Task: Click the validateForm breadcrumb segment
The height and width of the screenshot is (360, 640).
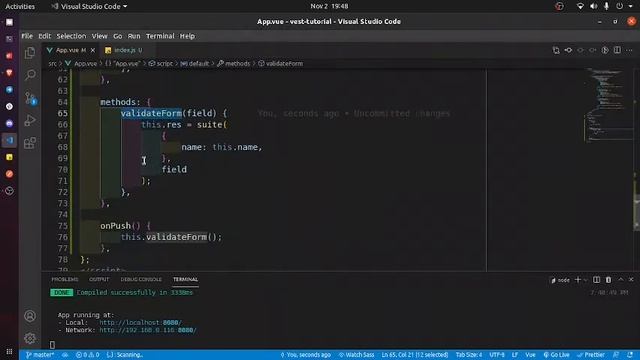Action: pyautogui.click(x=280, y=63)
